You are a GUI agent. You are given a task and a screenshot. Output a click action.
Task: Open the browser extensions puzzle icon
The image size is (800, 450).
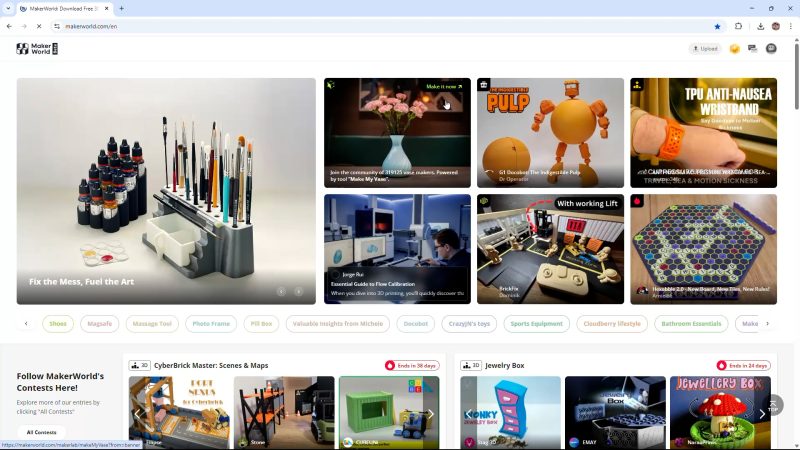coord(738,26)
